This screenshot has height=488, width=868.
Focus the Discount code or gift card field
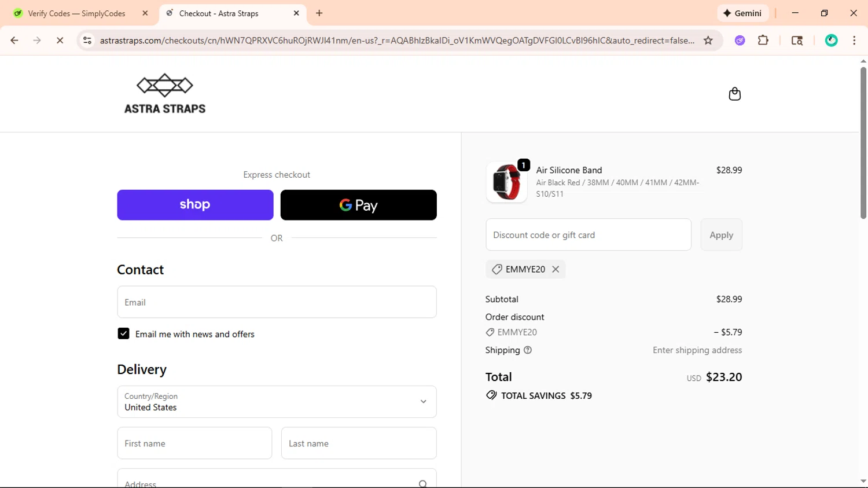[x=589, y=234]
